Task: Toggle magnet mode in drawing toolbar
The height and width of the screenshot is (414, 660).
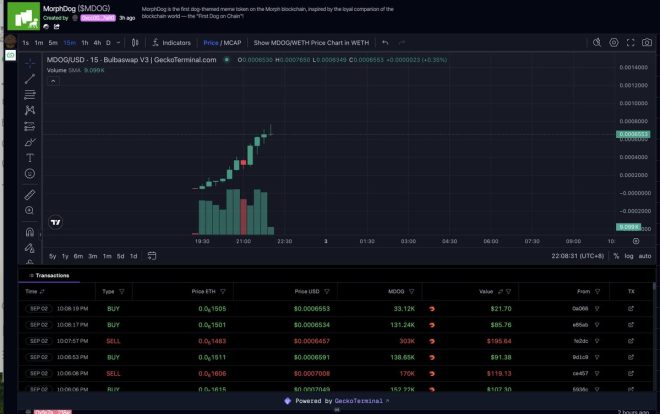Action: pos(29,232)
